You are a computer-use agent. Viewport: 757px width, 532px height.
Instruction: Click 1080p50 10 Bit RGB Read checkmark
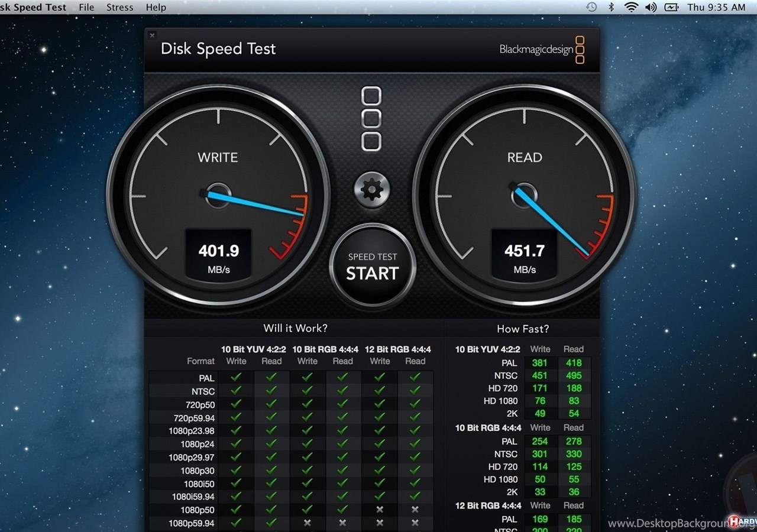point(342,510)
